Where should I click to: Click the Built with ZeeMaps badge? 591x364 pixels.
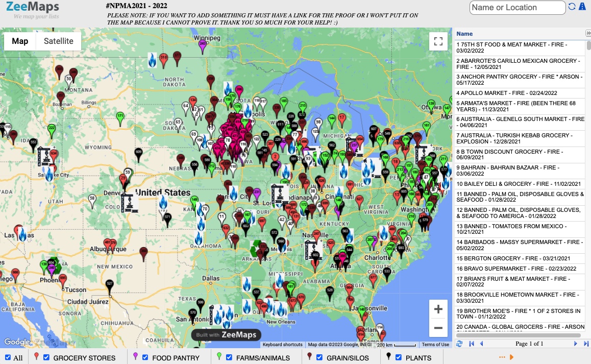[226, 334]
